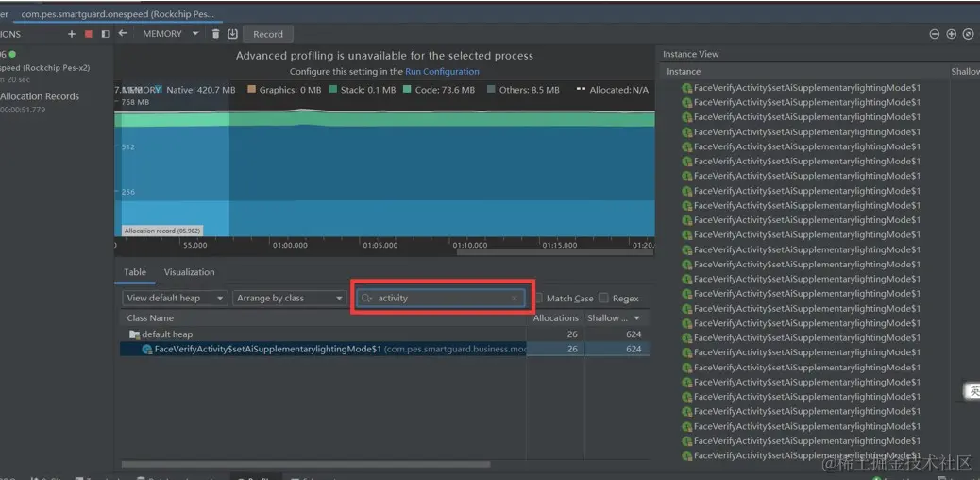
Task: Click the '768 MB' axis label
Action: [135, 102]
